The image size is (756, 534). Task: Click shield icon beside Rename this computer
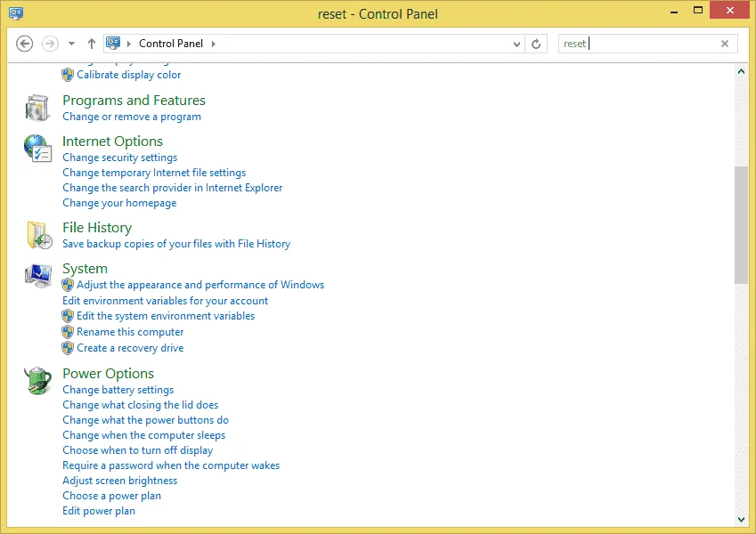[68, 332]
